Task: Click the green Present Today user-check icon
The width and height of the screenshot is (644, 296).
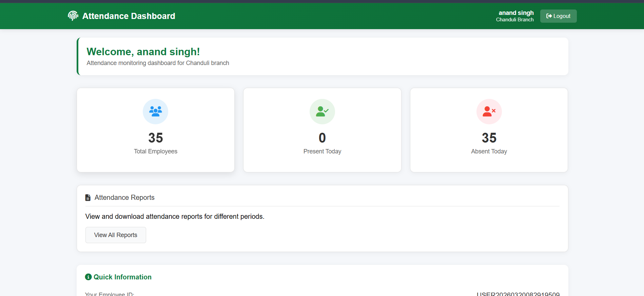Action: click(x=322, y=111)
